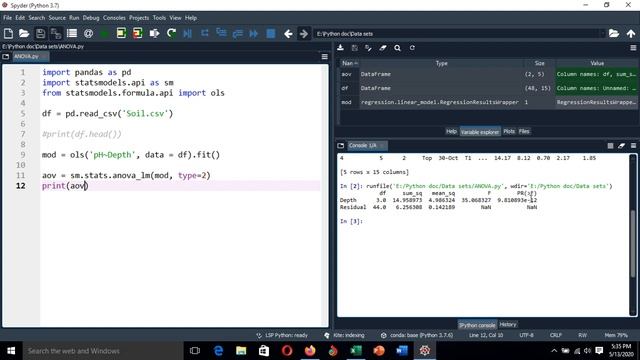Image resolution: width=640 pixels, height=360 pixels.
Task: Save data as icon in Variable explorer
Action: pyautogui.click(x=368, y=48)
